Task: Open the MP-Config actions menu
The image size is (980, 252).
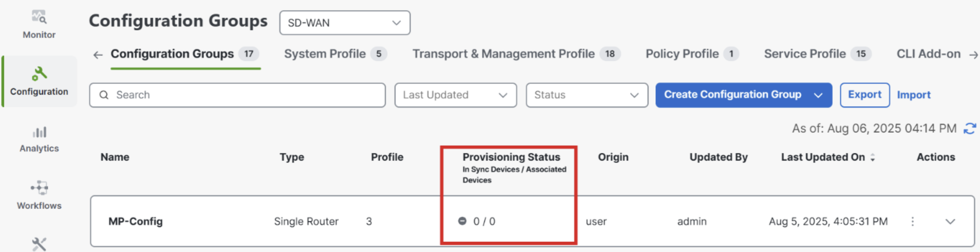Action: click(912, 221)
